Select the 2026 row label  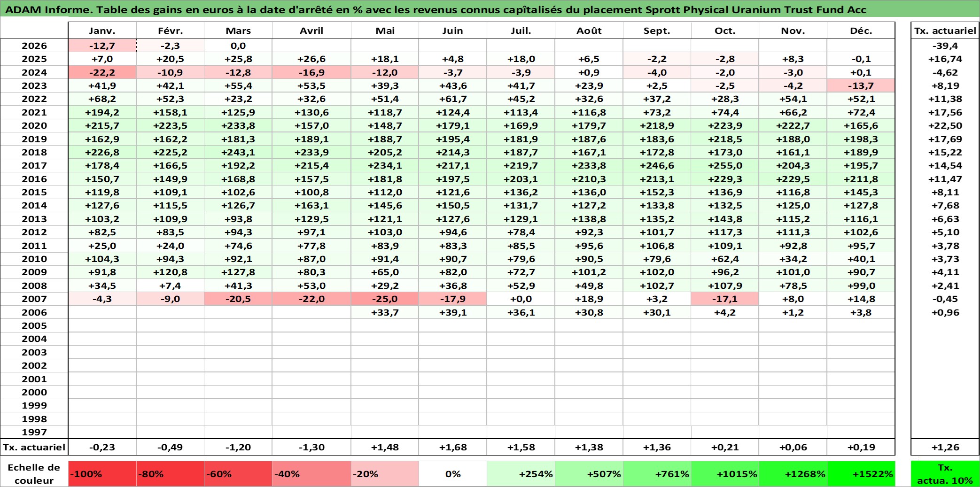click(x=34, y=46)
